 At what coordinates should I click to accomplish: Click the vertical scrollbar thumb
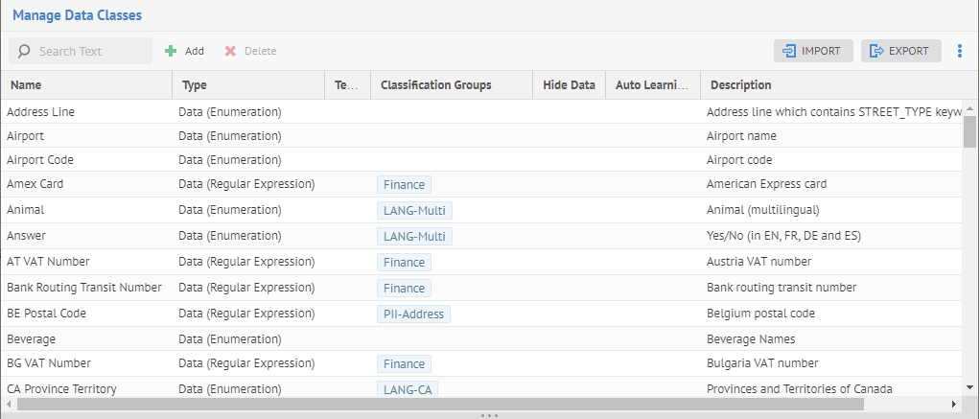coord(970,129)
